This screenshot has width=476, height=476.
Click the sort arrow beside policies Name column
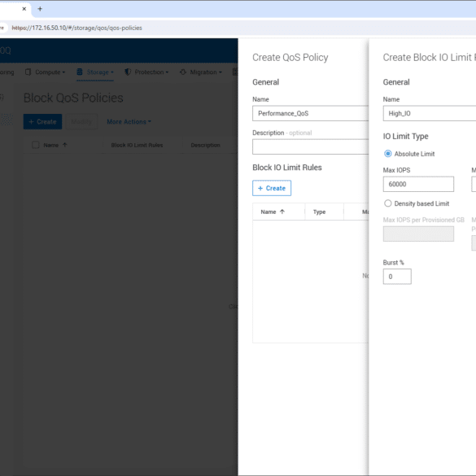pos(64,145)
